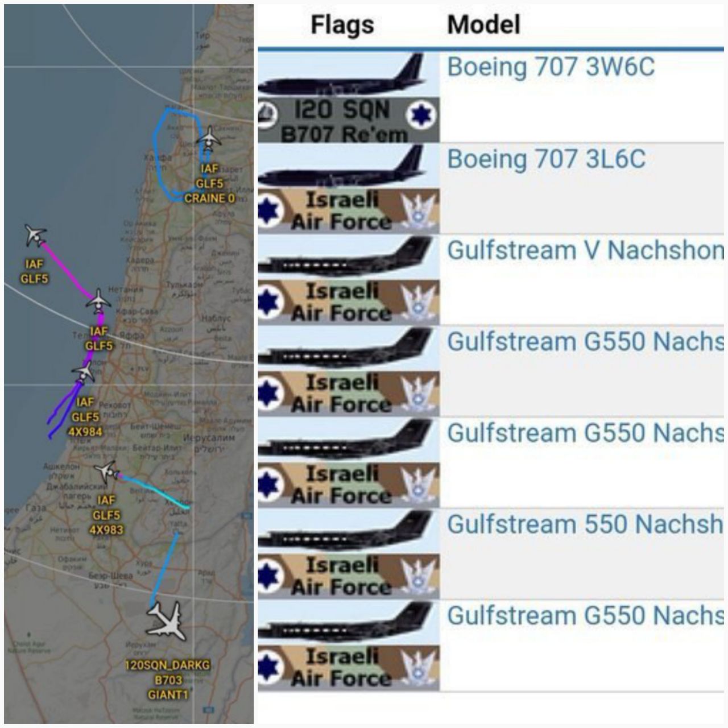Sort by the Model column header
728x728 pixels.
pos(483,24)
